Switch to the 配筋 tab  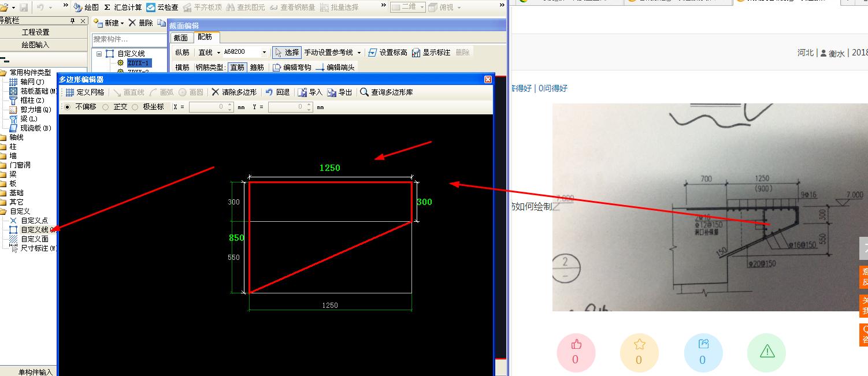[205, 37]
